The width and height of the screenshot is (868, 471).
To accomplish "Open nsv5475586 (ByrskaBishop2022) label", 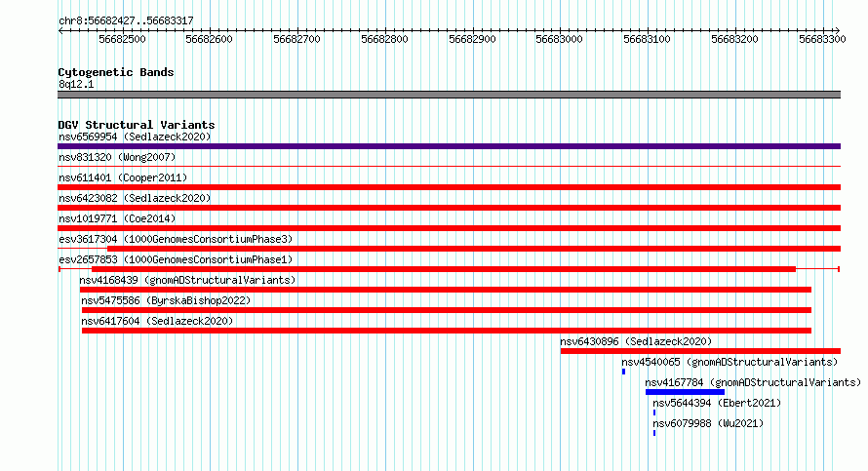I will point(166,300).
